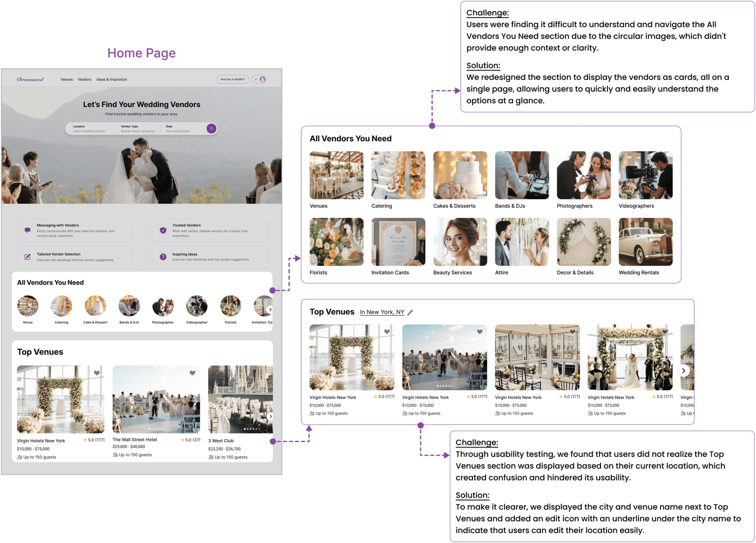Click the Trusted Vendors shield icon
Image resolution: width=756 pixels, height=543 pixels.
click(x=163, y=230)
